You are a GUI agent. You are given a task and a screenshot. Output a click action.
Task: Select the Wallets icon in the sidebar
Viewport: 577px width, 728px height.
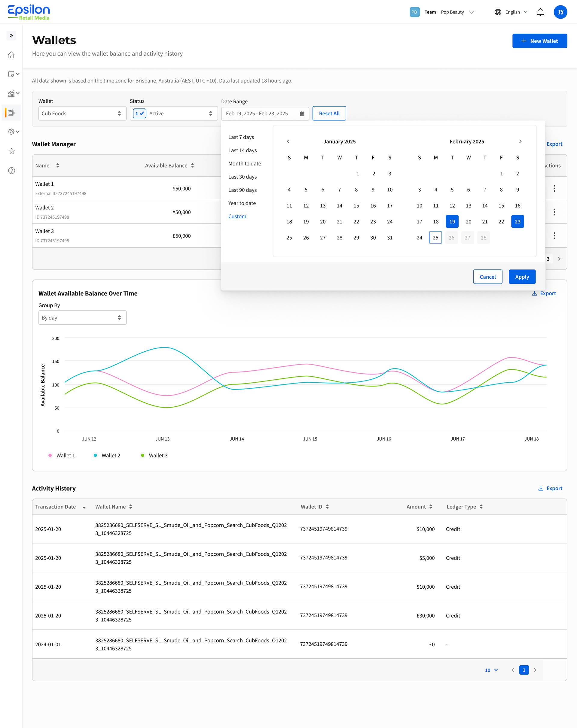tap(11, 112)
